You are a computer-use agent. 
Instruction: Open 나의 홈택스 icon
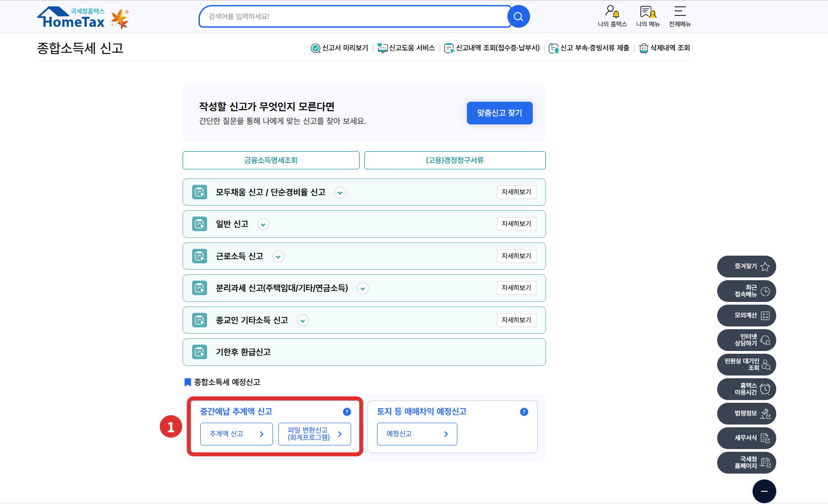[612, 16]
